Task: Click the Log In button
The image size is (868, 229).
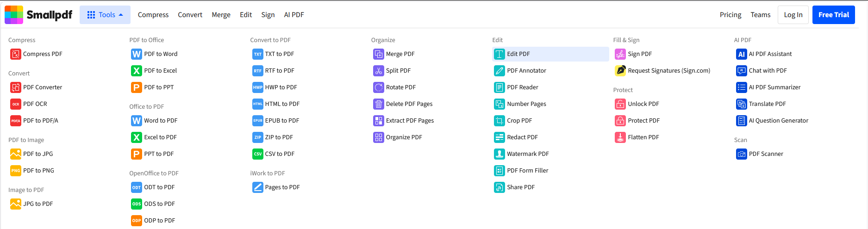Action: coord(793,15)
